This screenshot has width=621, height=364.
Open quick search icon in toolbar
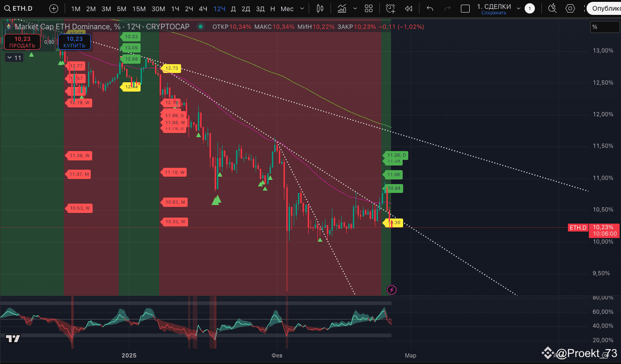(x=552, y=8)
